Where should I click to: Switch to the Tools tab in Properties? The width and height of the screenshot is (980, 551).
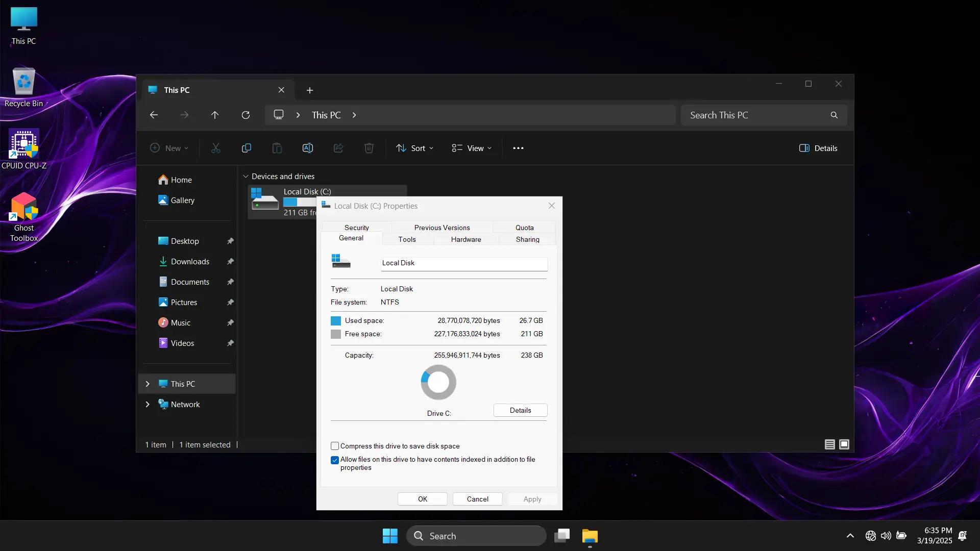click(407, 239)
